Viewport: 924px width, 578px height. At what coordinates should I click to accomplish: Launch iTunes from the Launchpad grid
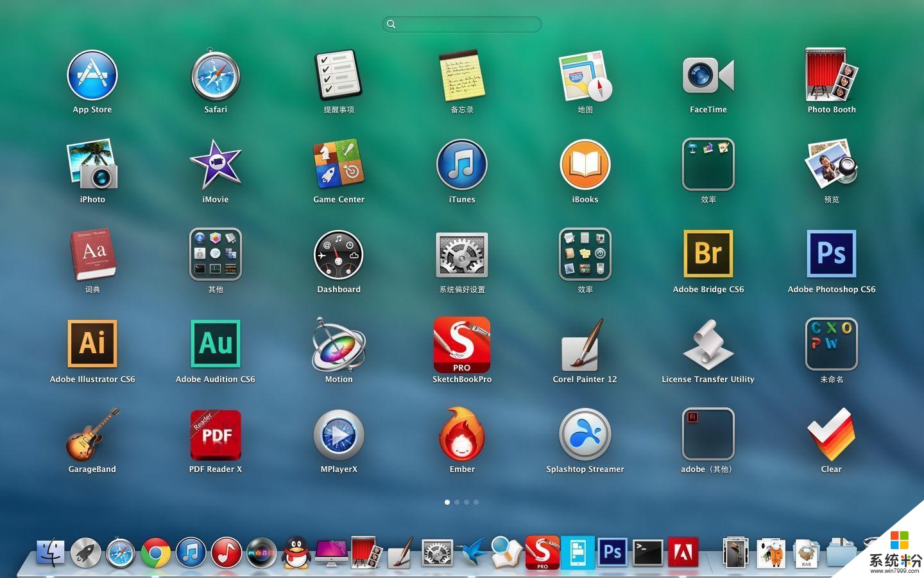click(462, 164)
